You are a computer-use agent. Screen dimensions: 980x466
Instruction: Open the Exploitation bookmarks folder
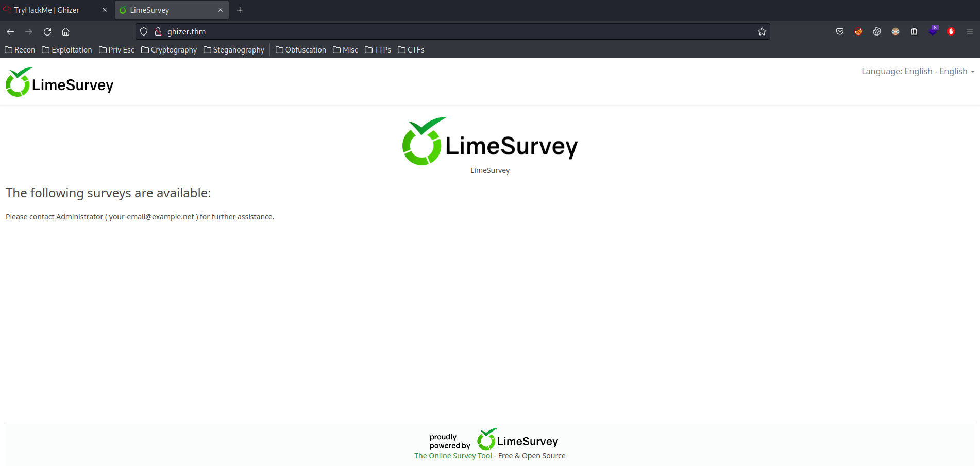67,50
